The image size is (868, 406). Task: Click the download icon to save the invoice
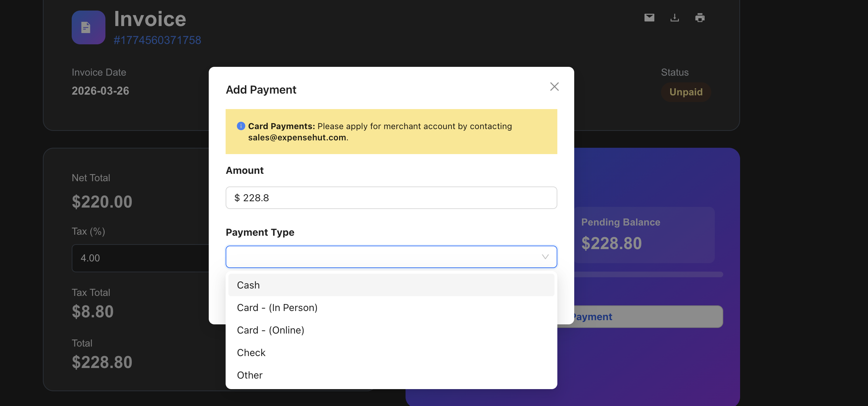coord(674,17)
